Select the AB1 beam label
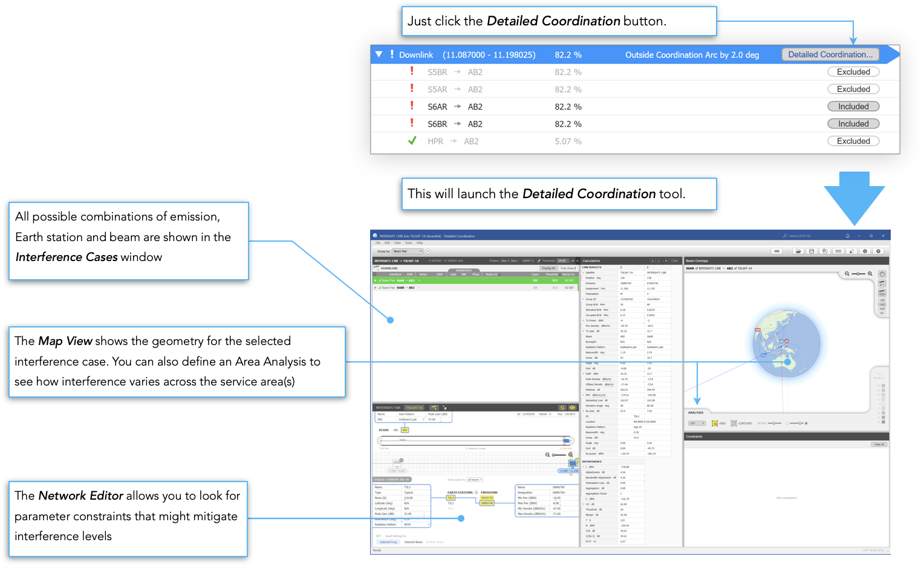This screenshot has height=574, width=924. [396, 430]
